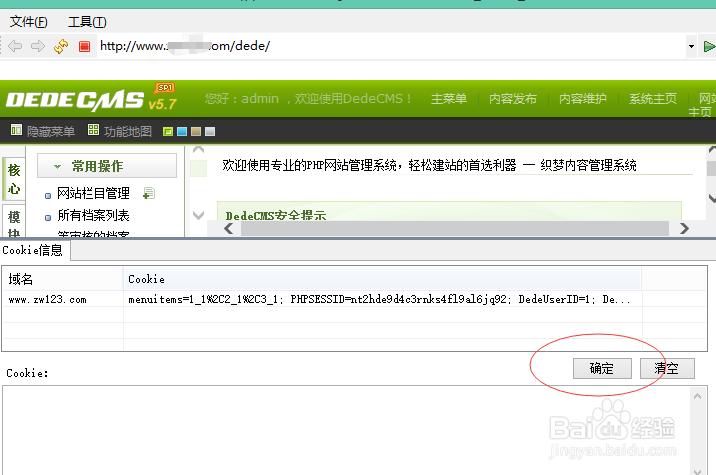Select the gray theme color swatch
Image resolution: width=716 pixels, height=475 pixels.
tap(210, 132)
